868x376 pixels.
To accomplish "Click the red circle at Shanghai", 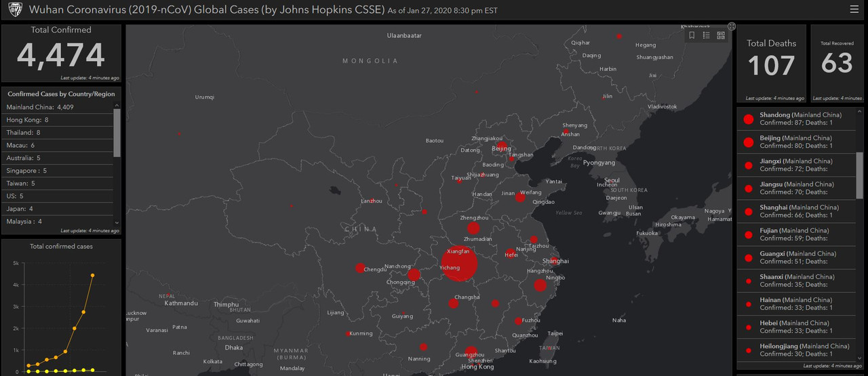I will click(x=554, y=261).
